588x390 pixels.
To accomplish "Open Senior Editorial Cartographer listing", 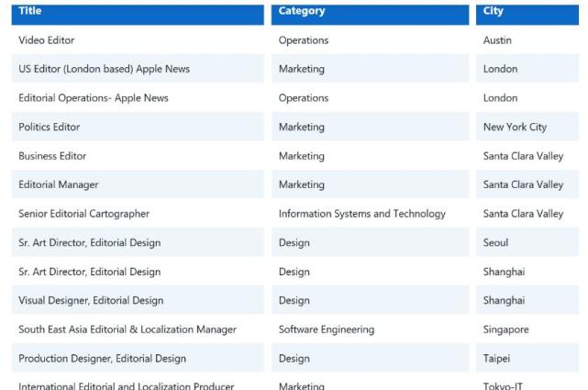I will pos(83,214).
